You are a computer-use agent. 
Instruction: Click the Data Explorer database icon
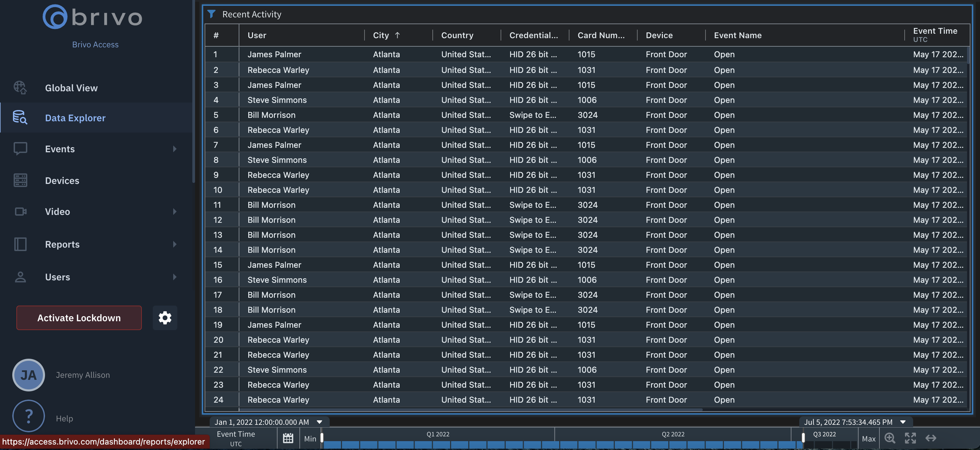coord(20,118)
